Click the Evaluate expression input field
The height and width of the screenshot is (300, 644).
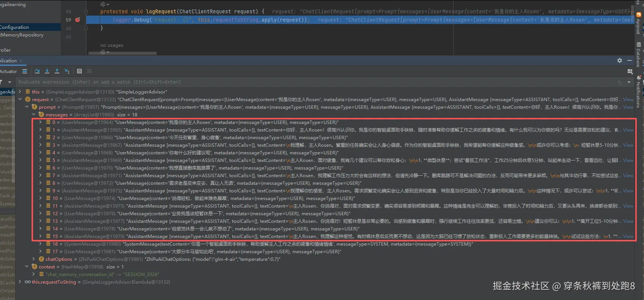click(316, 82)
